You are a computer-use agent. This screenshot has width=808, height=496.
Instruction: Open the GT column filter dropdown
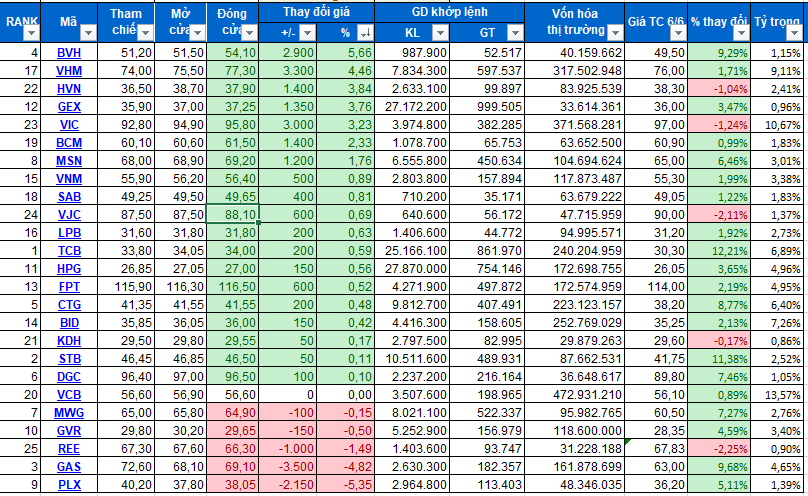pyautogui.click(x=515, y=33)
